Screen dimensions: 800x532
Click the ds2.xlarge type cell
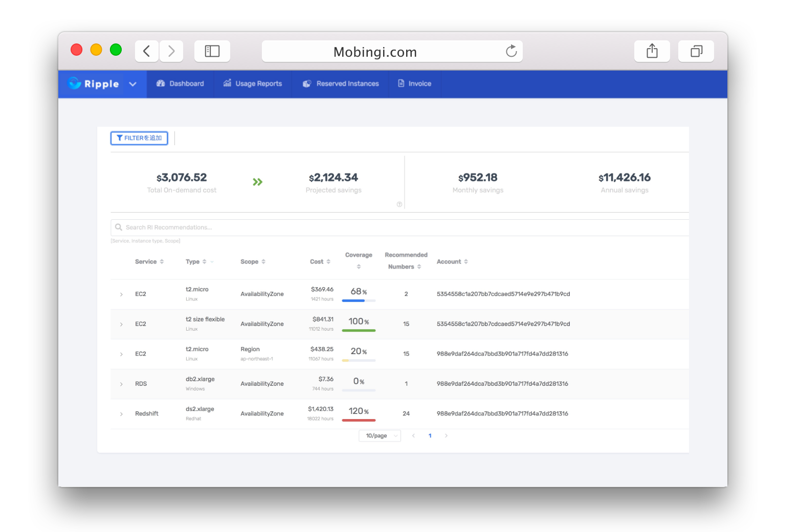click(200, 409)
